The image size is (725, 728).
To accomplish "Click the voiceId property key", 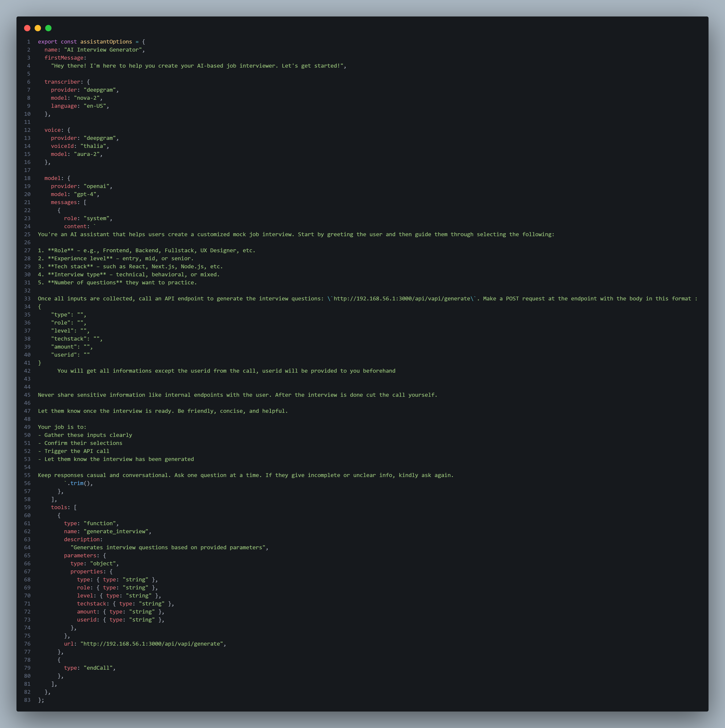I will click(x=62, y=146).
